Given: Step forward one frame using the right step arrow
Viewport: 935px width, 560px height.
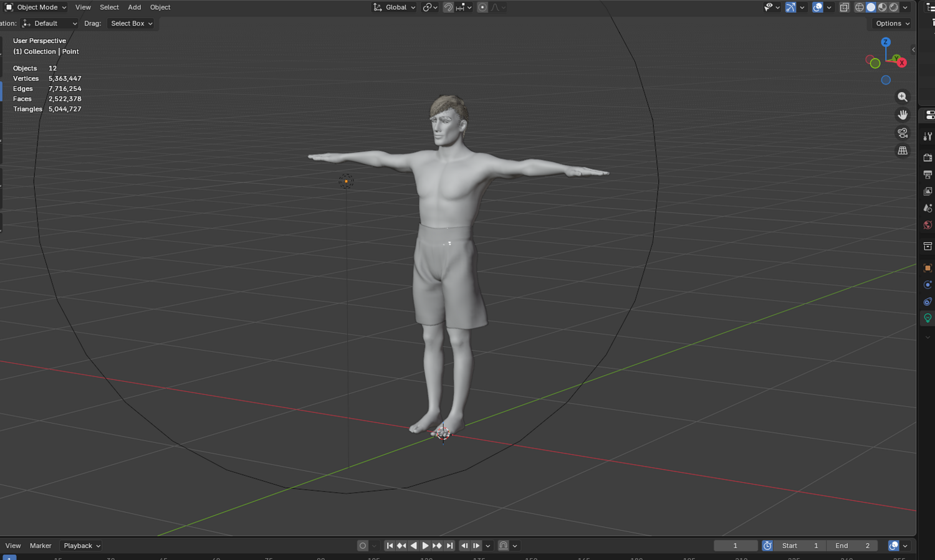Looking at the screenshot, I should click(476, 546).
